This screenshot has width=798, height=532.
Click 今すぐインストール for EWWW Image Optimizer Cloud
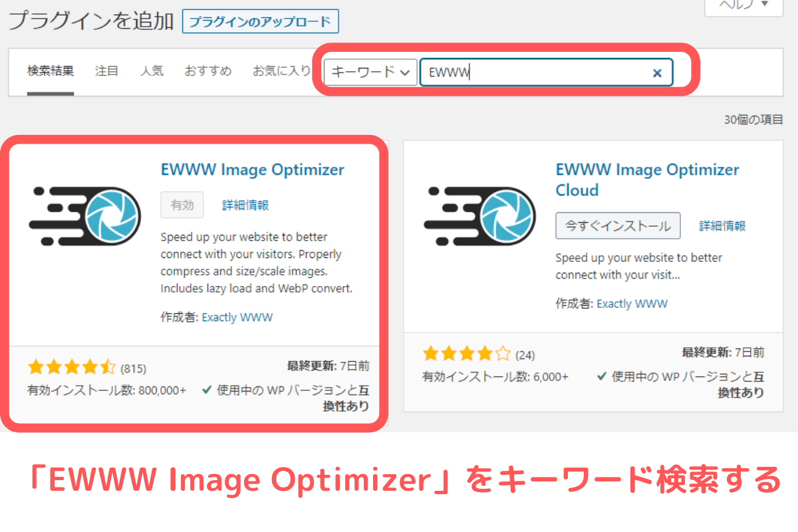pos(618,226)
